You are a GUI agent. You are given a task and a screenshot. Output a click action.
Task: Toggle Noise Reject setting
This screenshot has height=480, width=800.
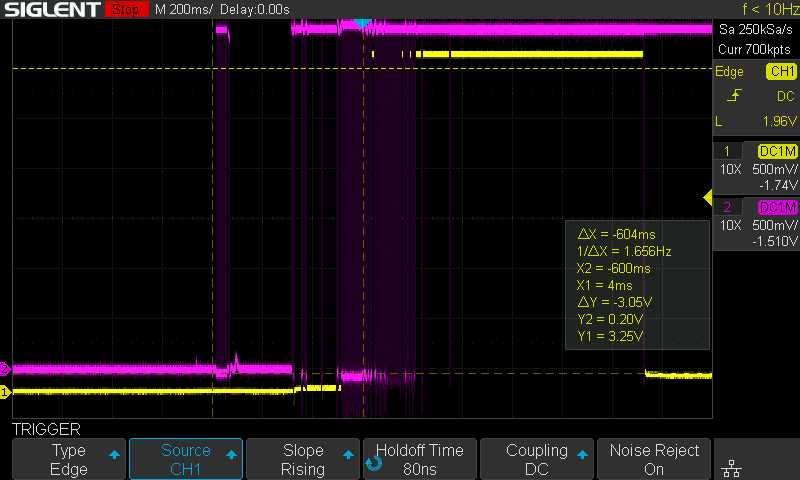click(654, 459)
